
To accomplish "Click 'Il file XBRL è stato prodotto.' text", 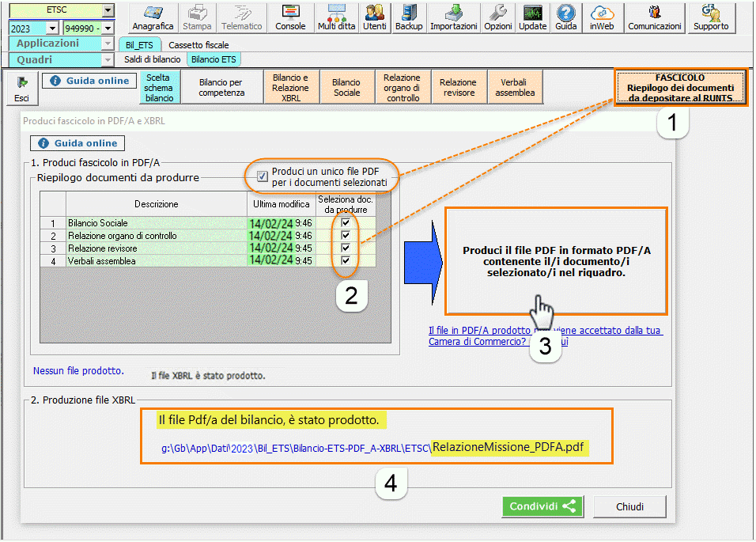I will tap(208, 375).
